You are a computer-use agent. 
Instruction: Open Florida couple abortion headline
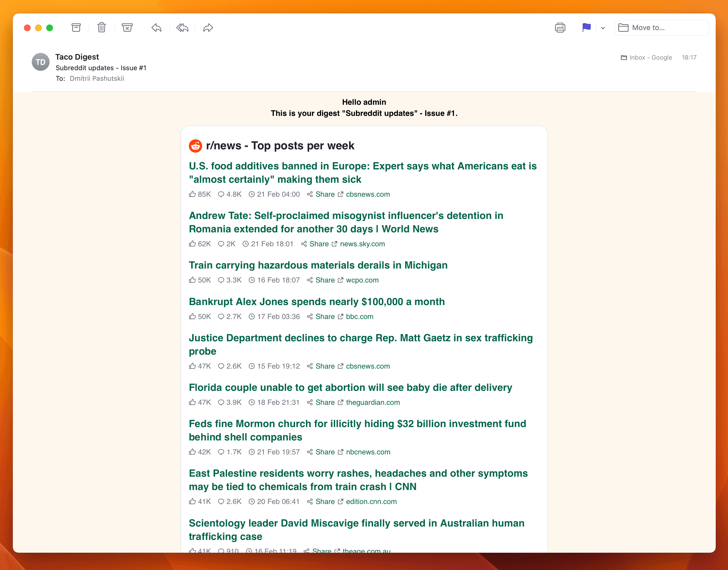coord(350,388)
